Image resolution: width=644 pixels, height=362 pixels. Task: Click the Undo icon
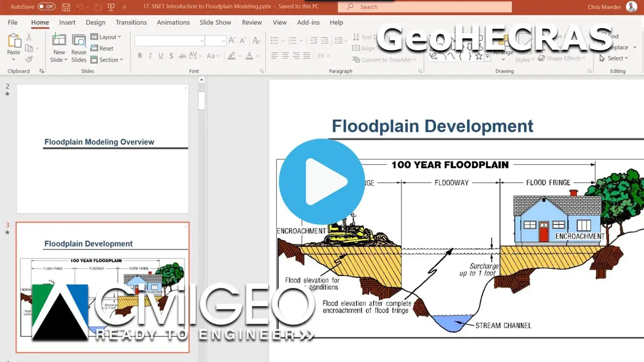80,7
